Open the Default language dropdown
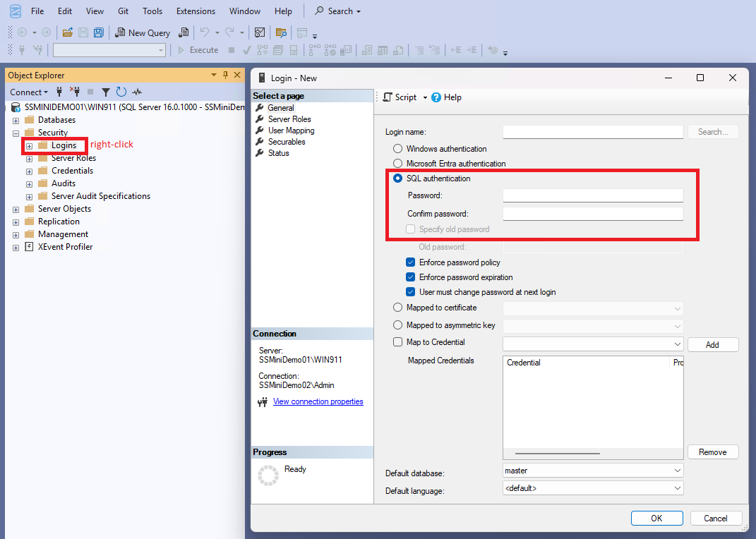 click(x=593, y=488)
